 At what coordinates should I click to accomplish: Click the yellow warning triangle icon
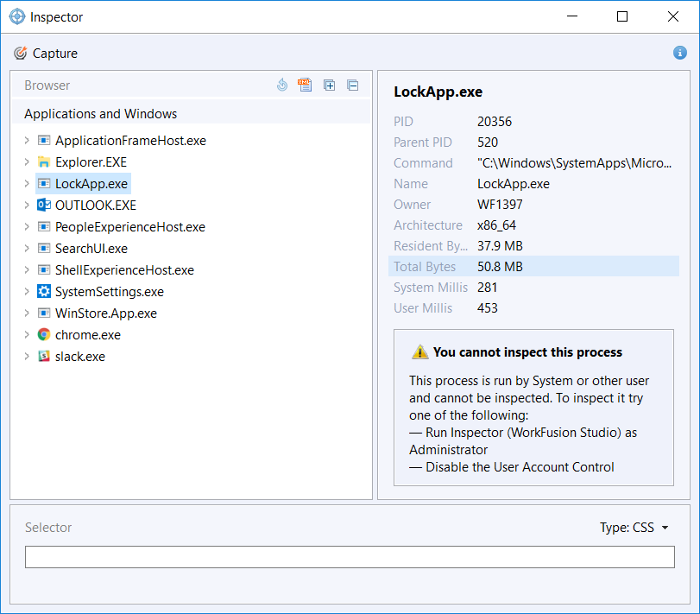tap(419, 351)
